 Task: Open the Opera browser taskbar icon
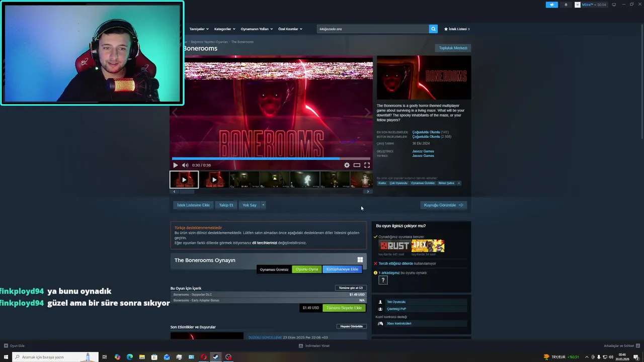pos(204,357)
